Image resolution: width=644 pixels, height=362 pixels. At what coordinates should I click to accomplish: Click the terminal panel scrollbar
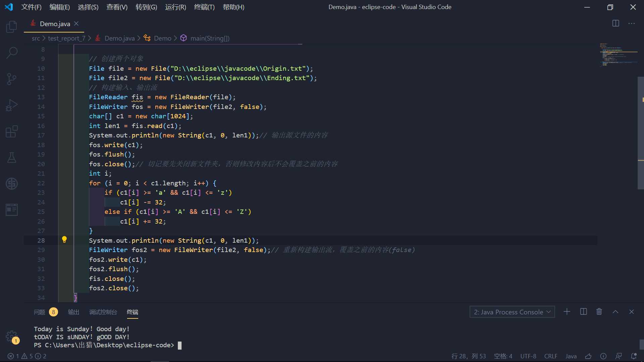641,344
